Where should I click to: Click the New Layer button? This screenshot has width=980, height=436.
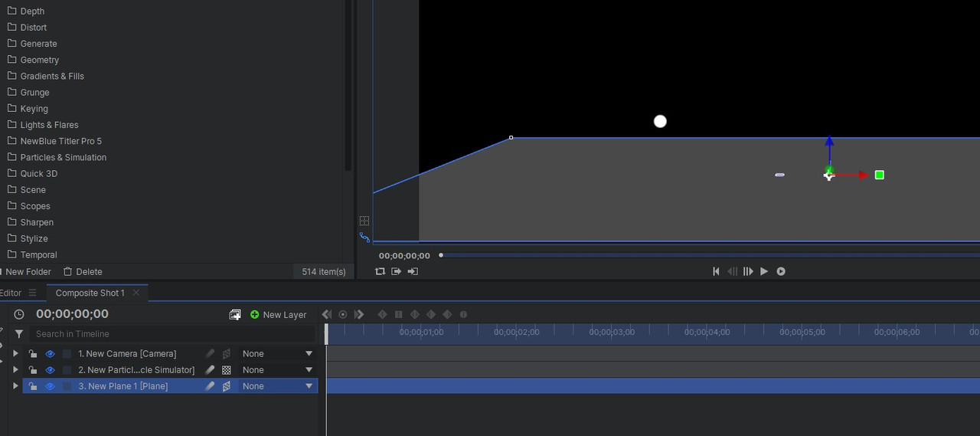click(x=278, y=315)
